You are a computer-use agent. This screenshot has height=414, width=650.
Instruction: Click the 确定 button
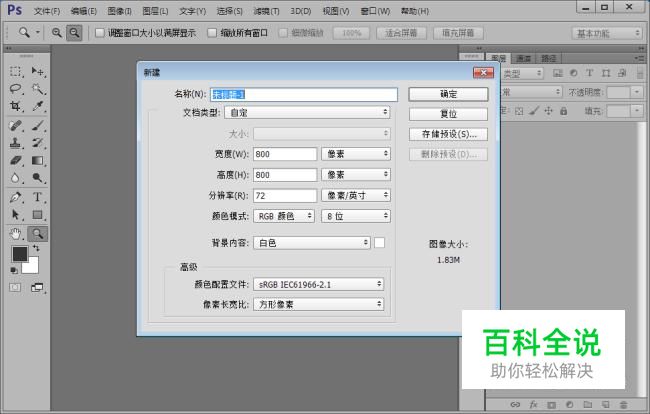[x=448, y=94]
